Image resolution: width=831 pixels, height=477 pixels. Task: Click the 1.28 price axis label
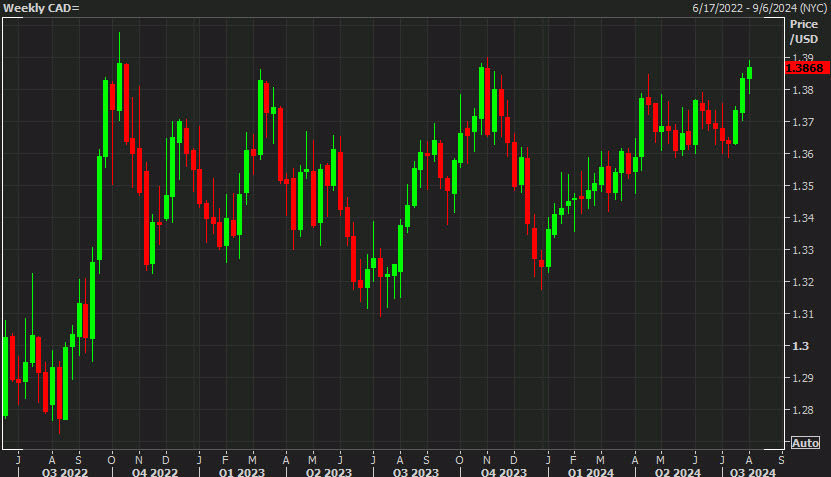tap(802, 410)
